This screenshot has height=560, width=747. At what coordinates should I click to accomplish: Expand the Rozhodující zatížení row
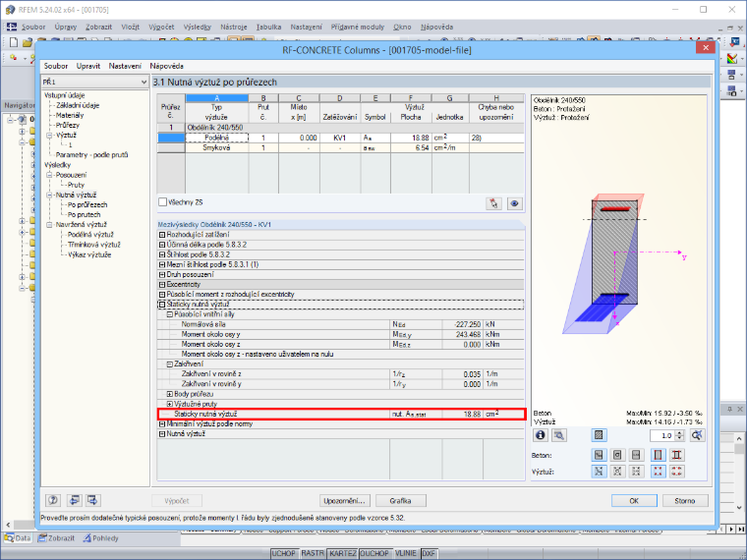[x=162, y=235]
